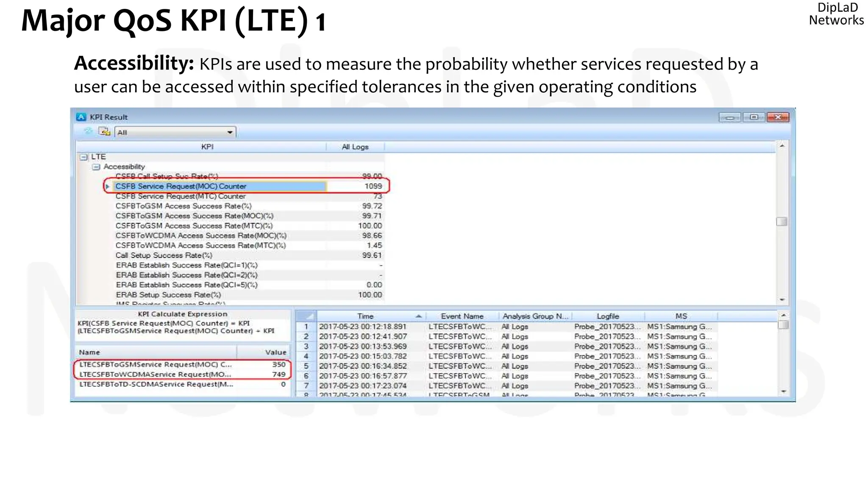
Task: Click the Analysis Group N... column header
Action: pos(536,316)
